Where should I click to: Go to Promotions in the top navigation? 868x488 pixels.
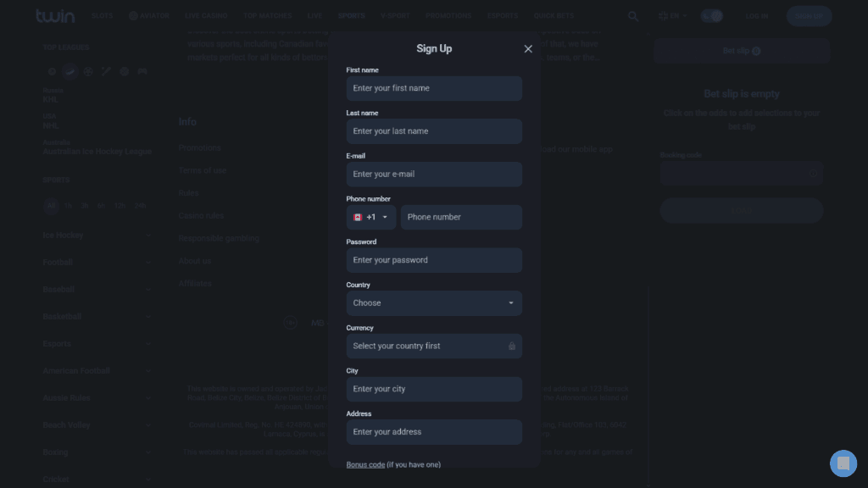pos(448,14)
